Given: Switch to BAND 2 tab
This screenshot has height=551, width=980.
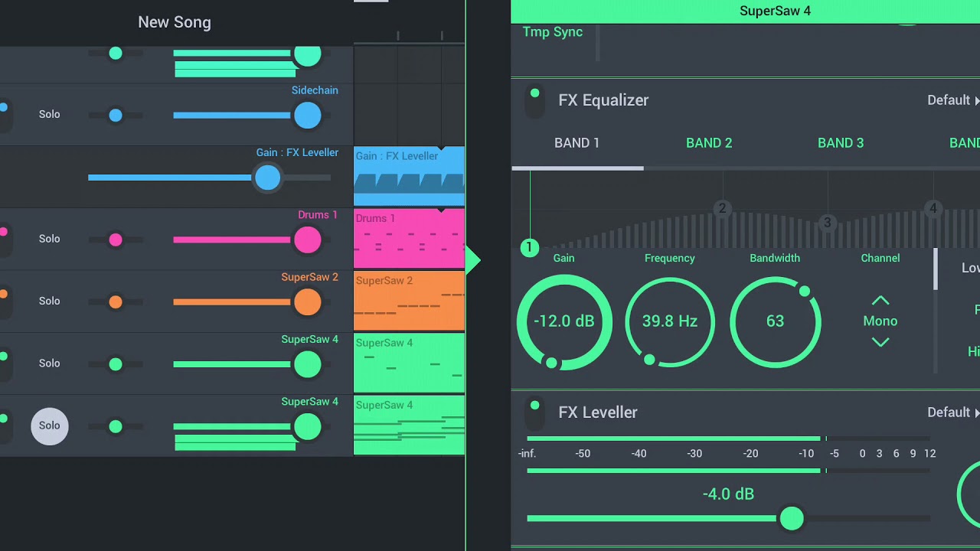Looking at the screenshot, I should pos(709,143).
